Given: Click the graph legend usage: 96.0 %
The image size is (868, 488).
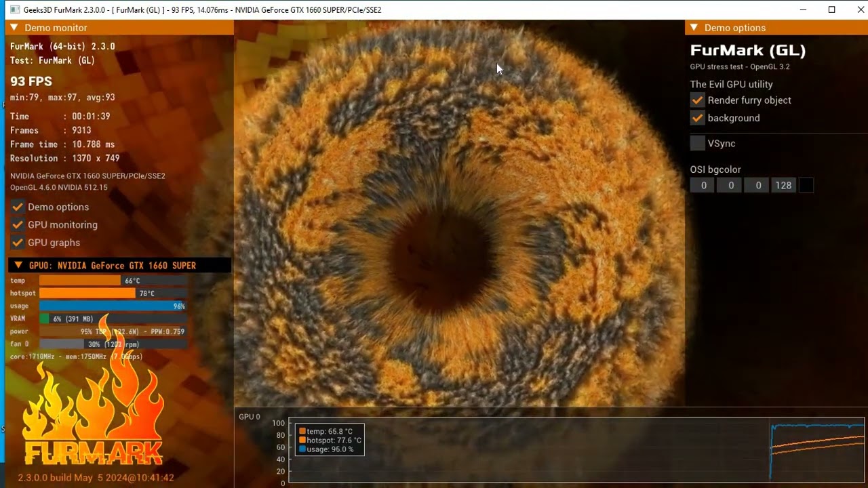Looking at the screenshot, I should [x=326, y=449].
